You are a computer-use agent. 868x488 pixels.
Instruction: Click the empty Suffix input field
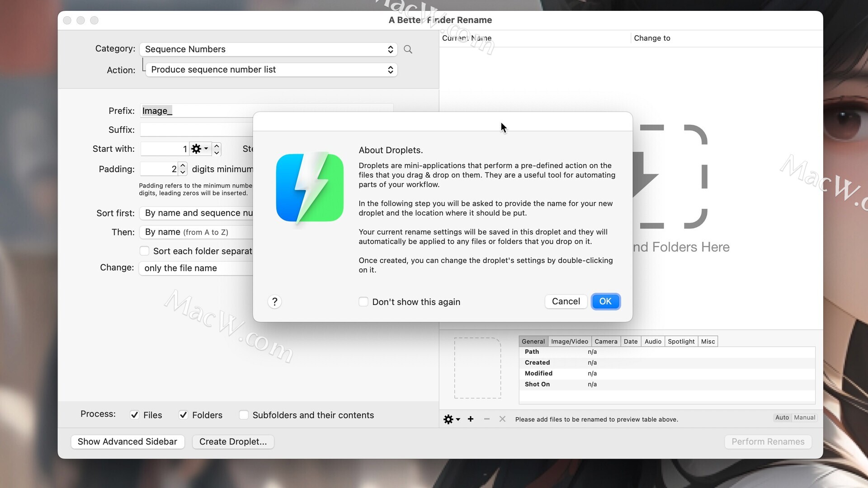click(x=197, y=130)
